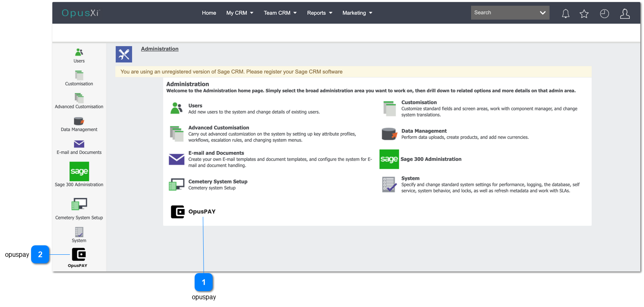Open OpusPAY wallet icon in left sidebar
This screenshot has width=644, height=307.
pyautogui.click(x=79, y=254)
